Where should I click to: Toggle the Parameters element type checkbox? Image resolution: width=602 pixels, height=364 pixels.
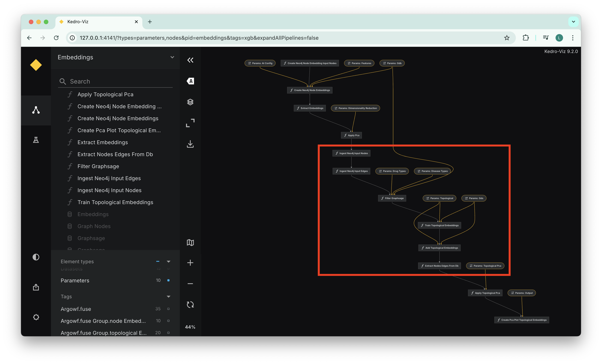click(x=168, y=280)
